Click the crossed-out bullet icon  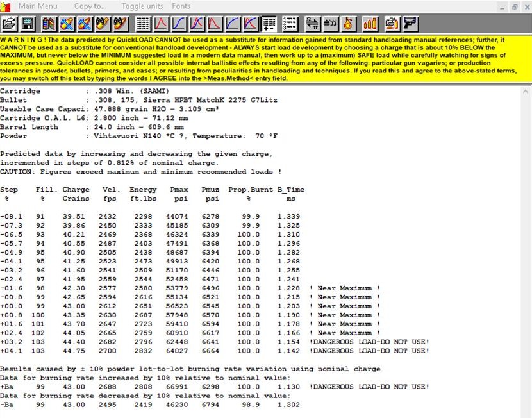[85, 24]
